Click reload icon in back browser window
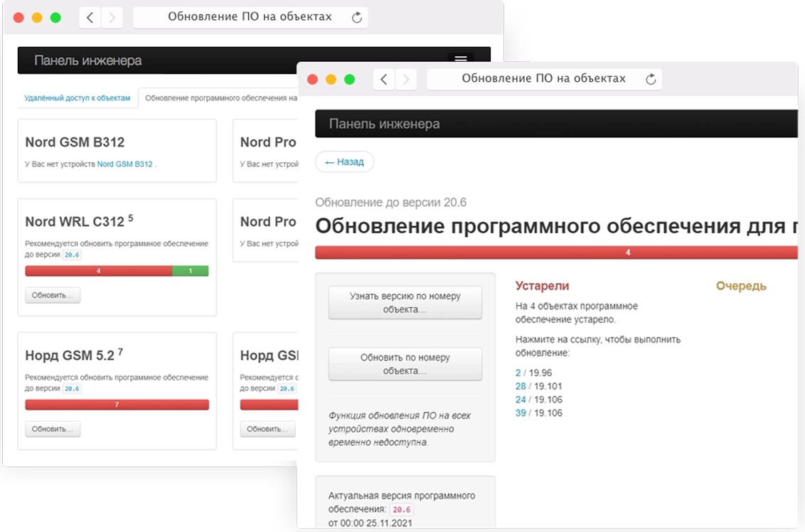Screen dimensions: 805x532 click(x=357, y=17)
